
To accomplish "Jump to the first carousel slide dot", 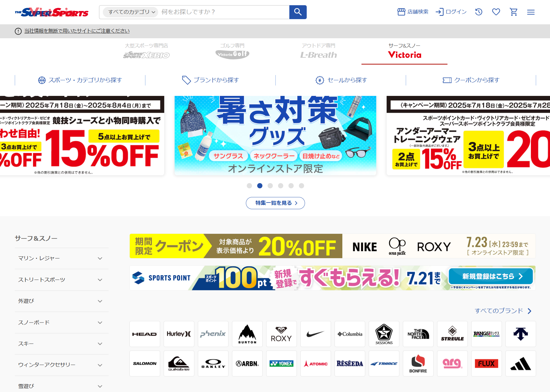I will pos(249,186).
